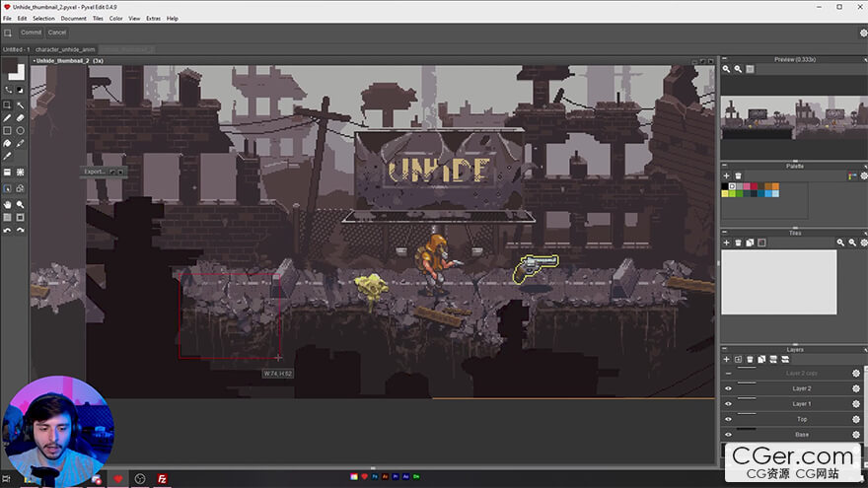Open settings gear of Layer 2
The image size is (868, 488).
(856, 389)
